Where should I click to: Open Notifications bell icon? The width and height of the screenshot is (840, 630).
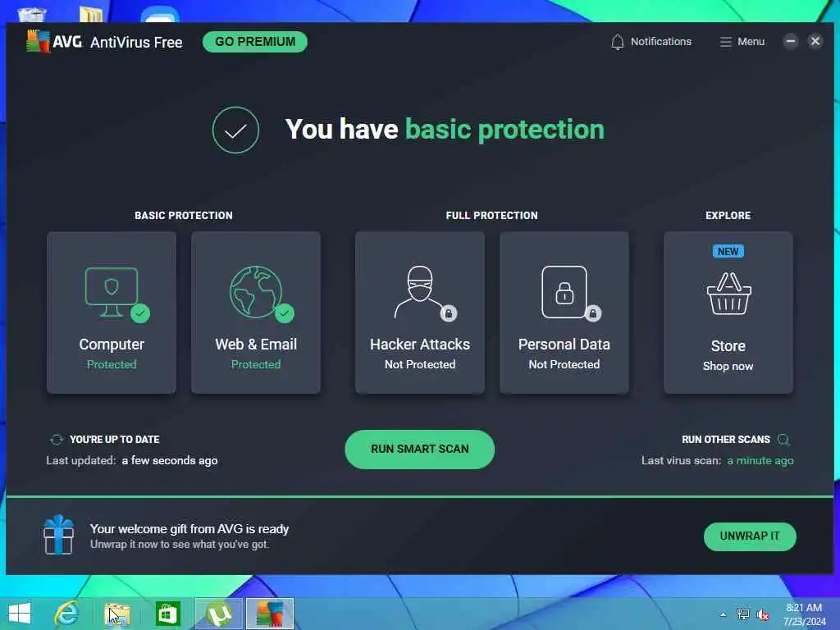coord(617,42)
